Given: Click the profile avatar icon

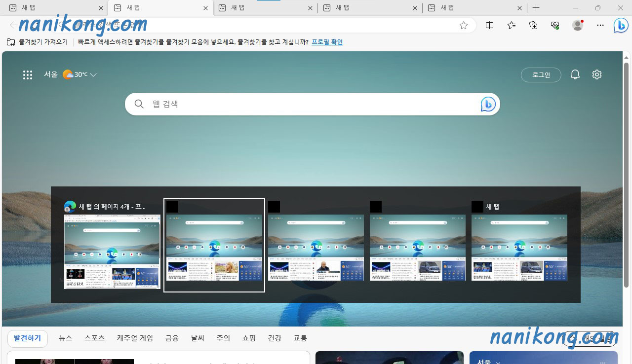Looking at the screenshot, I should click(577, 25).
